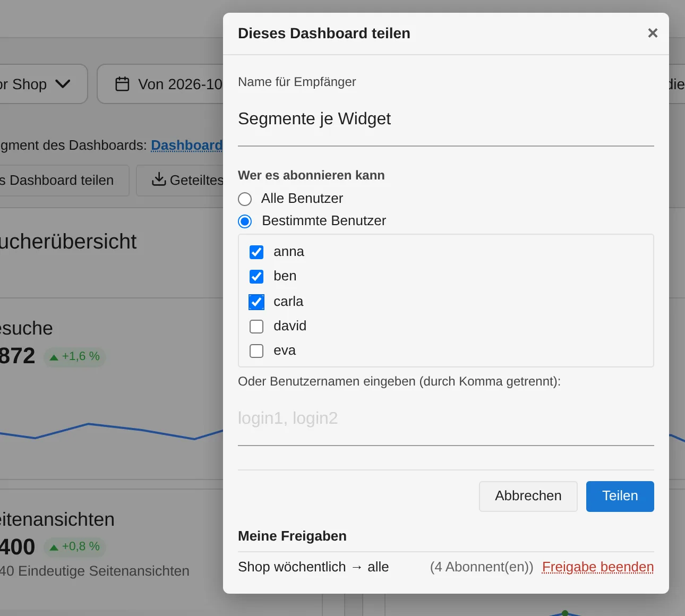The image size is (685, 616).
Task: Check the david user checkbox
Action: 256,327
